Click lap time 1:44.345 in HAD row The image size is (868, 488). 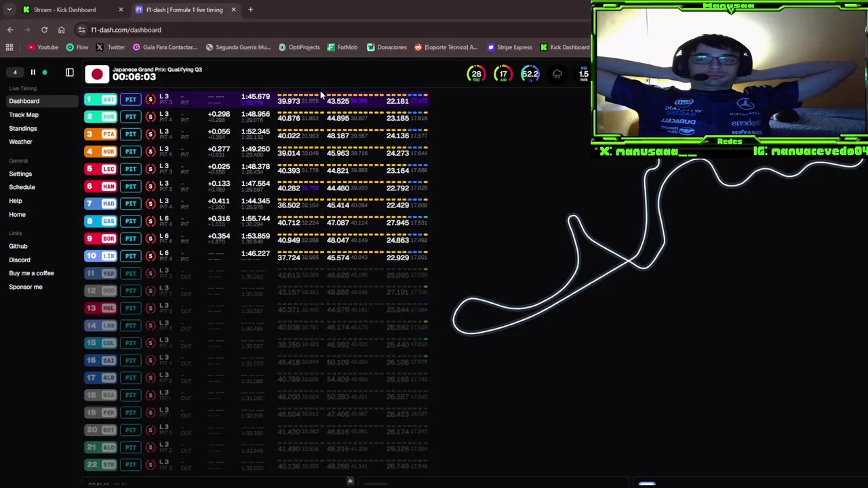255,201
